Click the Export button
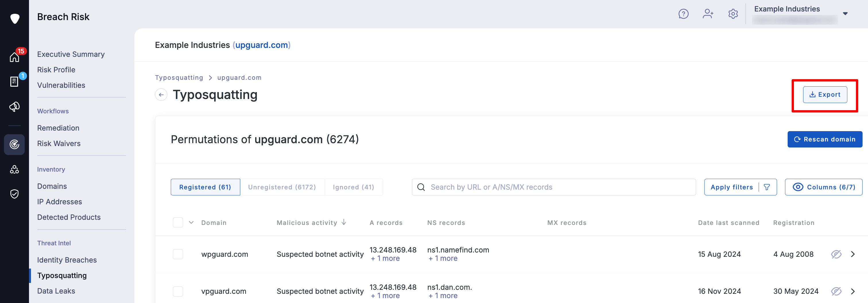Image resolution: width=868 pixels, height=303 pixels. click(x=825, y=95)
